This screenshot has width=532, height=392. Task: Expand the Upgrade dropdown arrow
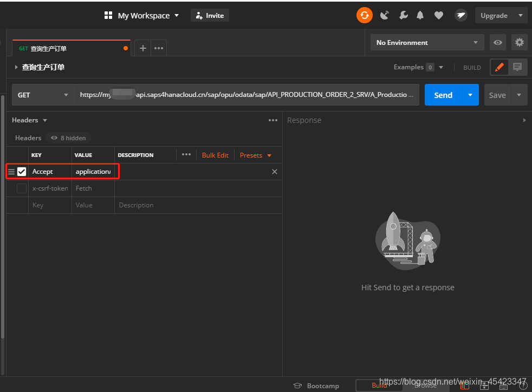point(521,15)
